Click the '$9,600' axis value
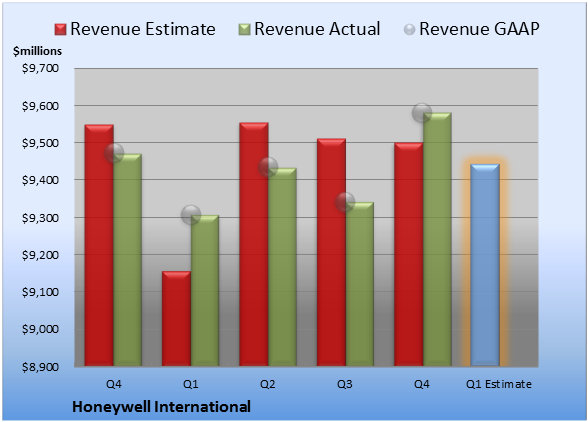This screenshot has height=422, width=588. (x=40, y=106)
